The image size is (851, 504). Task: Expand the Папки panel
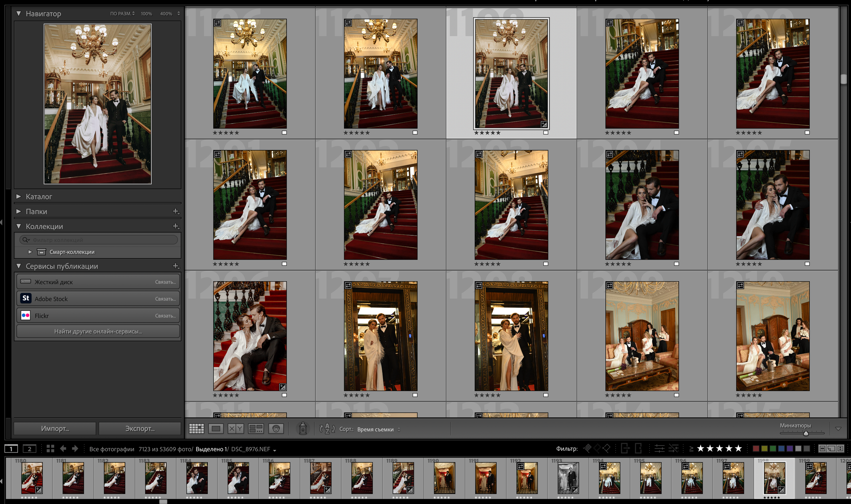pyautogui.click(x=19, y=211)
